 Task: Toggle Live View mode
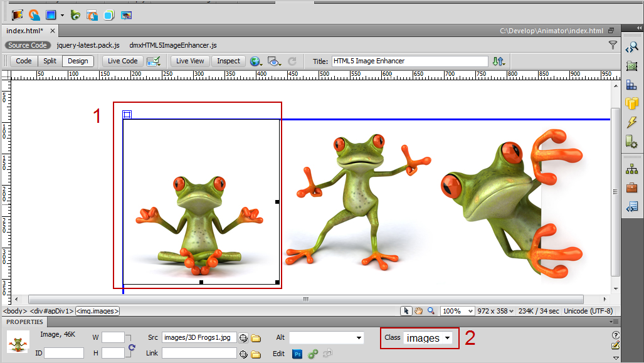point(190,61)
